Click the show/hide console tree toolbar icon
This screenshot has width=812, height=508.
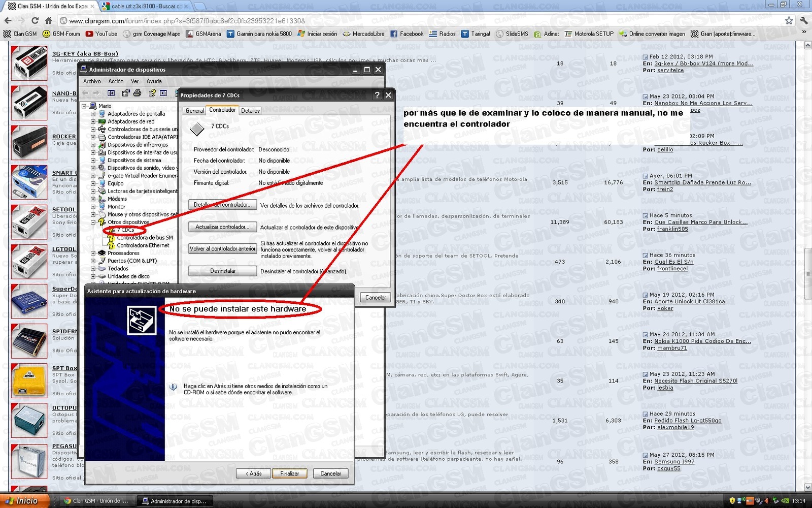tap(111, 93)
